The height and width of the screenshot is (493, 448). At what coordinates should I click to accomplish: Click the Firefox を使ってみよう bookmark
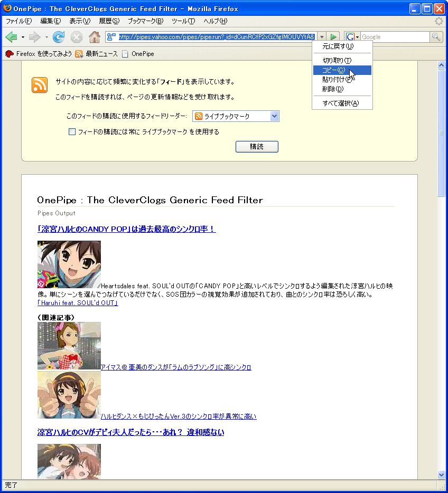pyautogui.click(x=44, y=54)
